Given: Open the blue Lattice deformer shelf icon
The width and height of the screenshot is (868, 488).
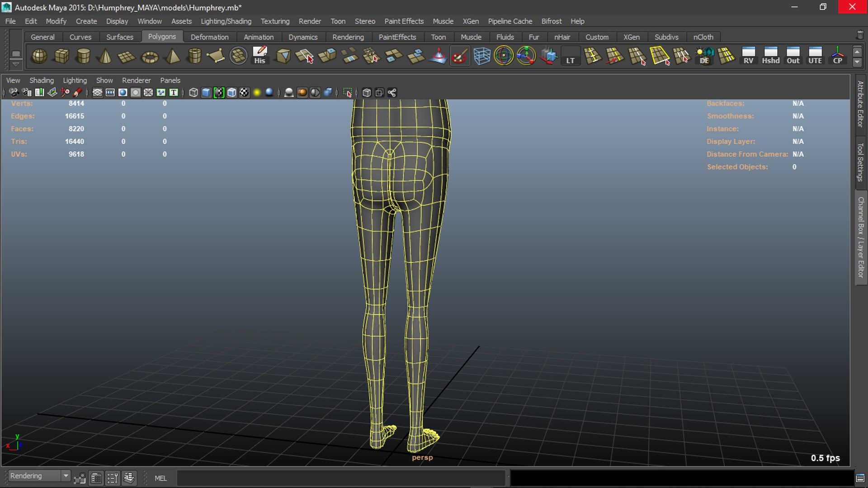Looking at the screenshot, I should tap(482, 56).
